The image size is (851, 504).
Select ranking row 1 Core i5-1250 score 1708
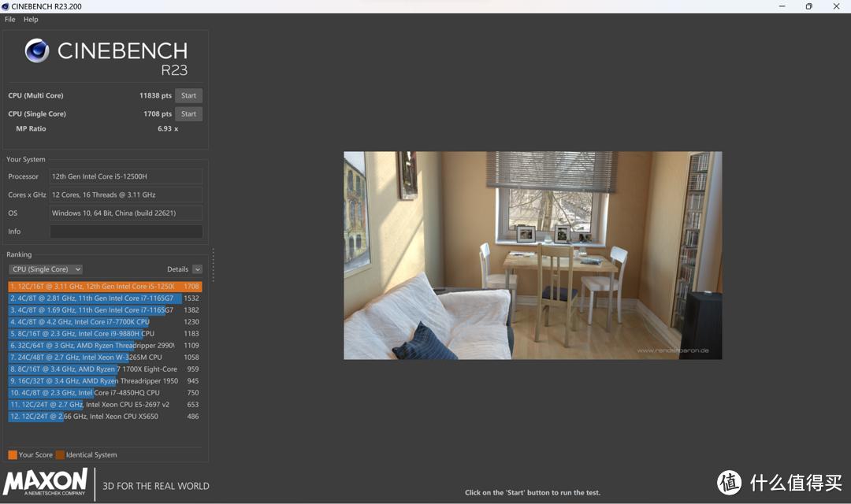[x=105, y=287]
